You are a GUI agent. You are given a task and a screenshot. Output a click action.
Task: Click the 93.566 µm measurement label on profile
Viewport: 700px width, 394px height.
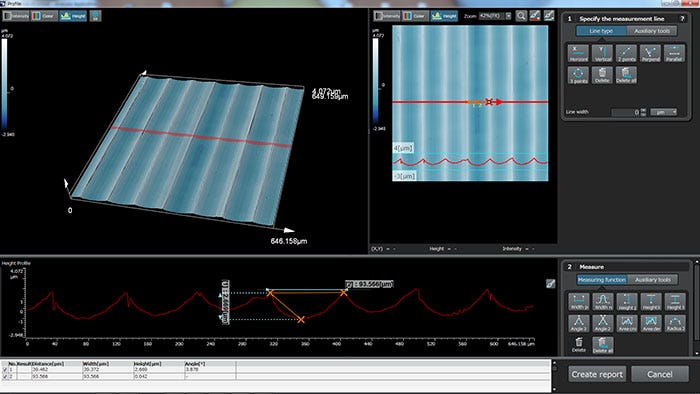[x=369, y=284]
